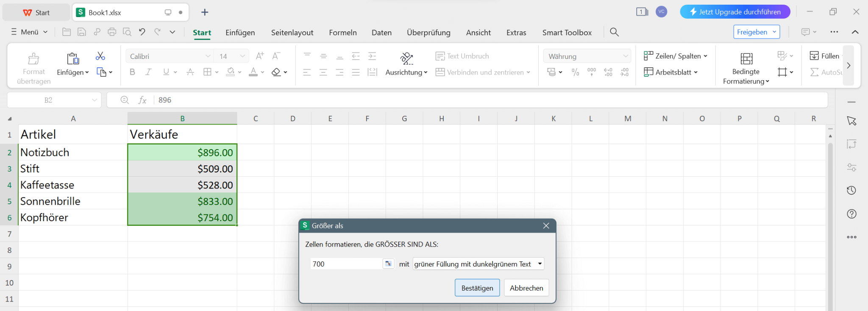This screenshot has width=868, height=311.
Task: Click the search magnifier icon
Action: (x=614, y=32)
